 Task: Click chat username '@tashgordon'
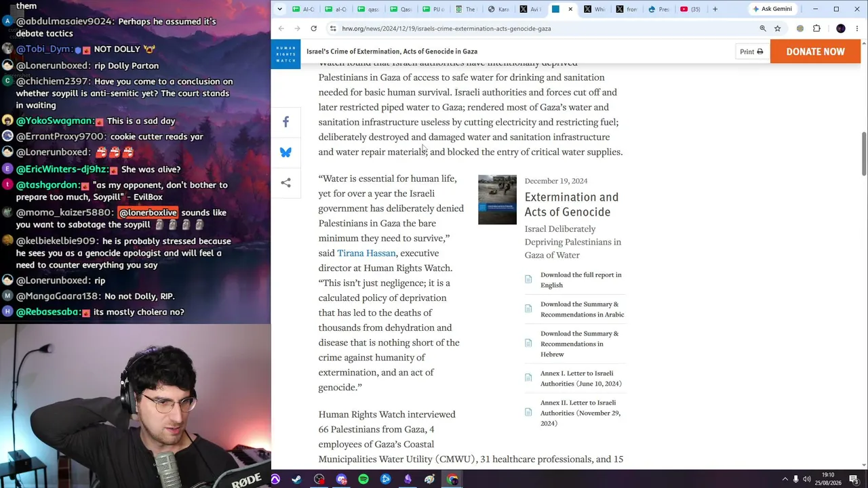click(47, 185)
